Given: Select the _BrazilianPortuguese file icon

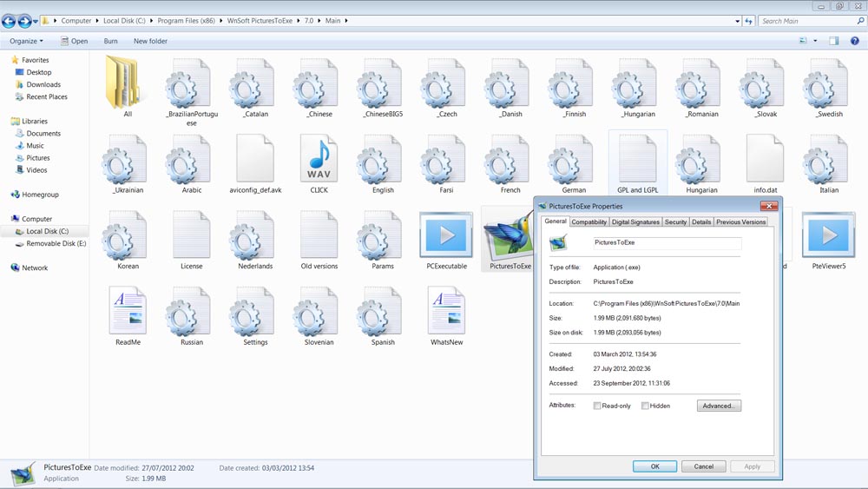Looking at the screenshot, I should click(188, 83).
